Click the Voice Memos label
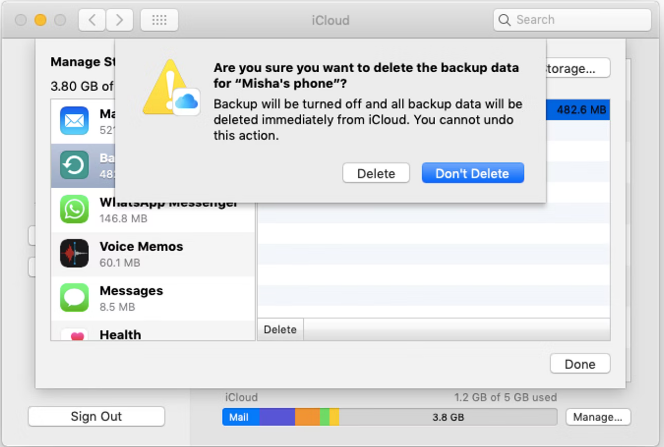The image size is (664, 447). point(141,246)
